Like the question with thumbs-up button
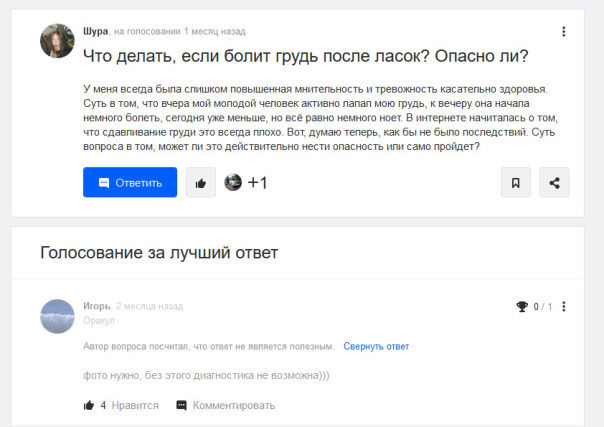This screenshot has height=427, width=604. point(201,183)
